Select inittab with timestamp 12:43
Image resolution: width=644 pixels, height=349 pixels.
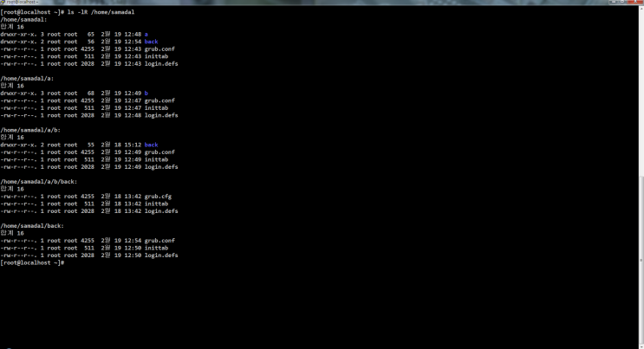156,56
